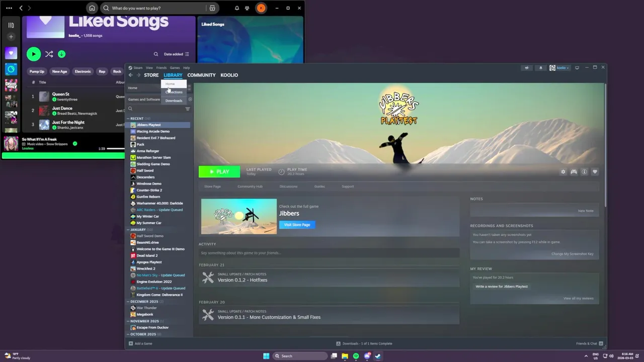Open Spotify friend activity icon
Screen dimensions: 644x362
coord(247,8)
